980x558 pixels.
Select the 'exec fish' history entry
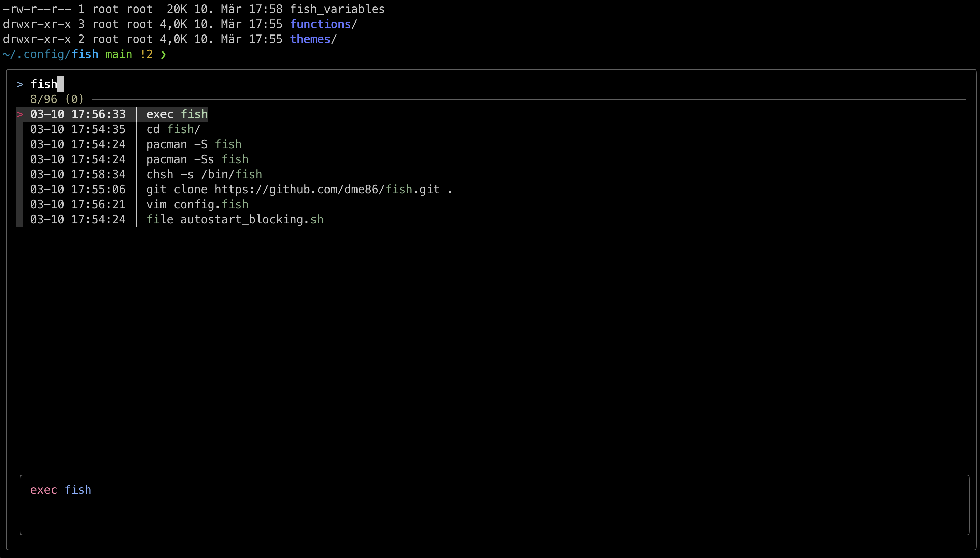point(177,114)
